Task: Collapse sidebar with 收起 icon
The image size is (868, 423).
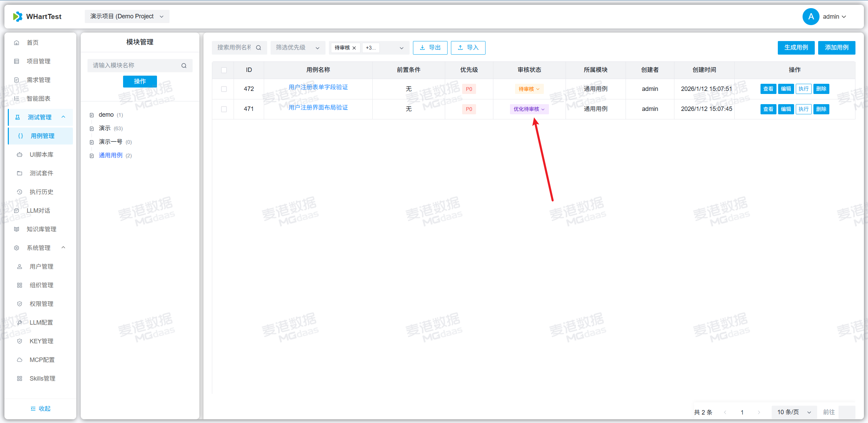Action: click(33, 409)
